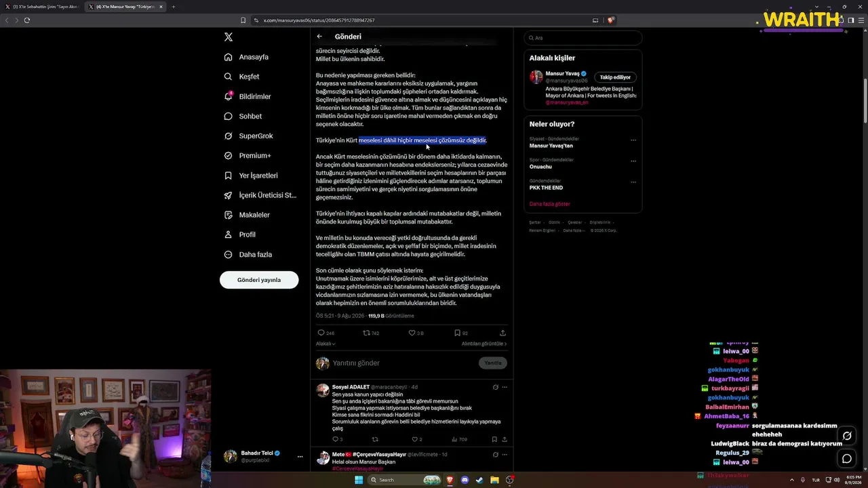Screen dimensions: 868x488
Task: Open Sosyal ADALET's profile avatar
Action: tap(322, 390)
